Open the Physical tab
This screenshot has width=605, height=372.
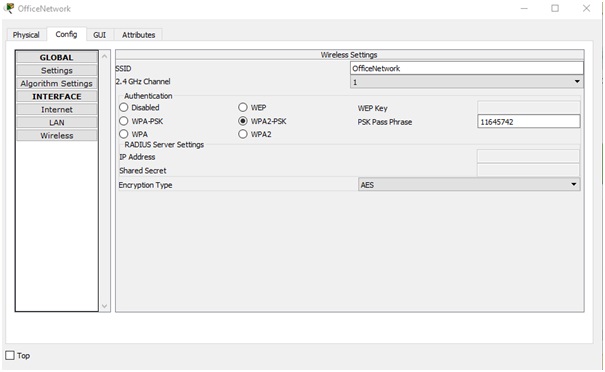pyautogui.click(x=26, y=35)
